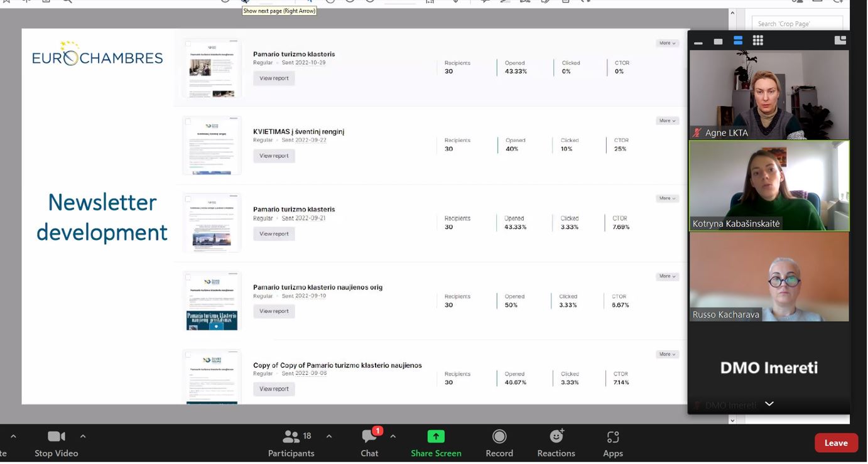
Task: Click title Copy of Copy of Pamario turizmo klasterio naujienos
Action: [x=337, y=365]
